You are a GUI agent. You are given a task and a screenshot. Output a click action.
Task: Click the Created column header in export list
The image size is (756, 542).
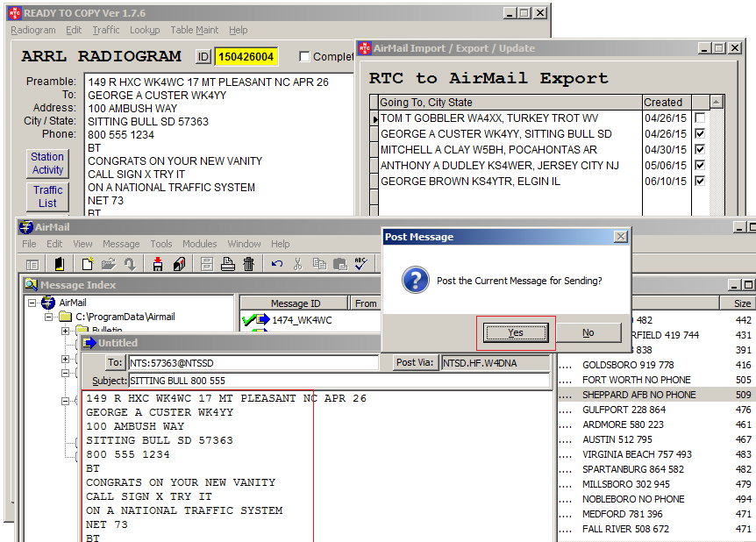click(667, 103)
